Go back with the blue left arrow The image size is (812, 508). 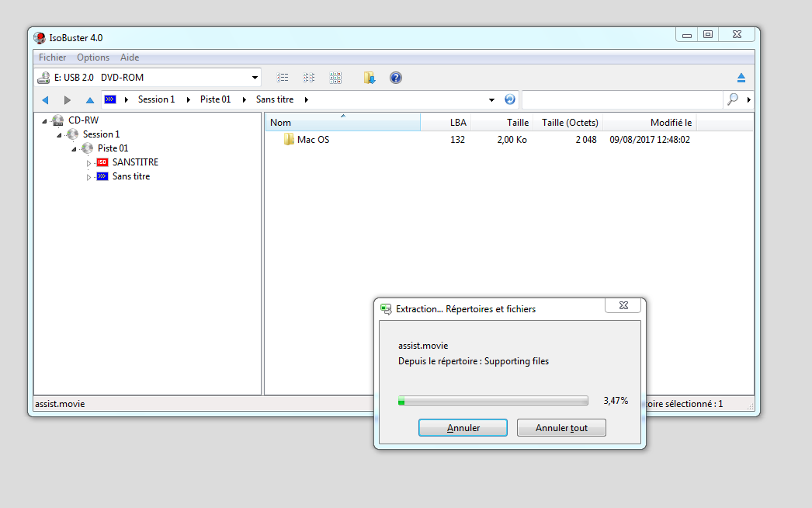tap(45, 100)
